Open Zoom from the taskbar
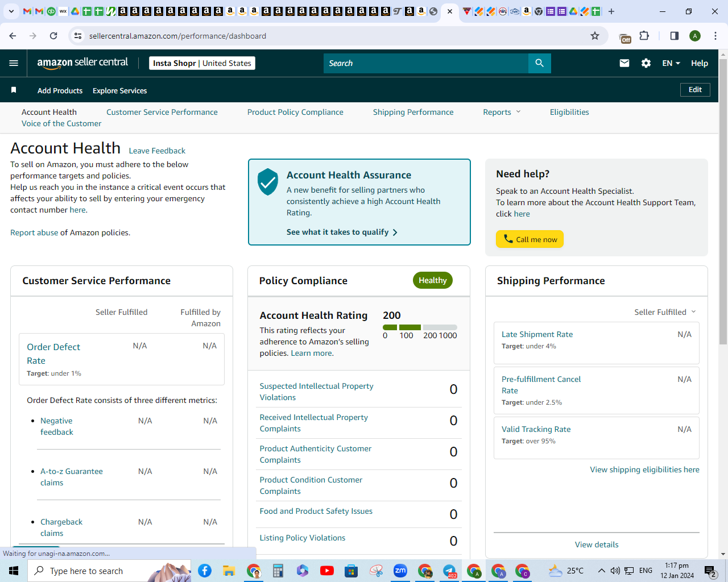The width and height of the screenshot is (728, 582). pyautogui.click(x=400, y=571)
